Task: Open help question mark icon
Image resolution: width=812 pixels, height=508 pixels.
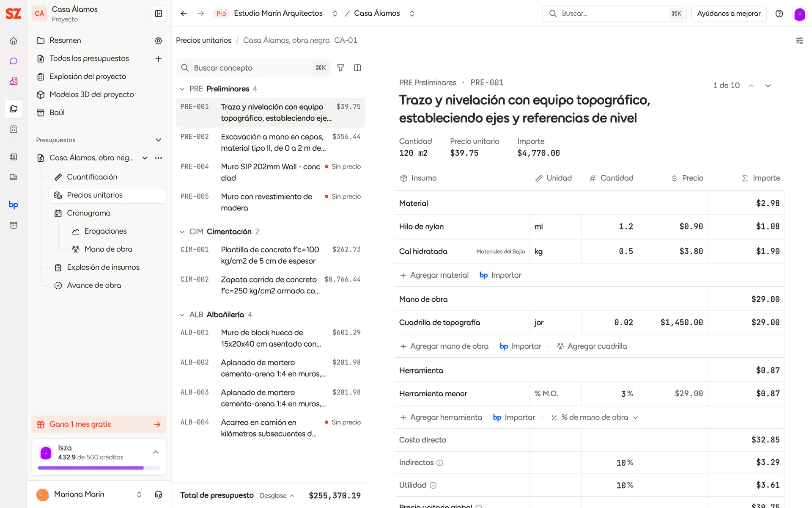Action: (779, 14)
